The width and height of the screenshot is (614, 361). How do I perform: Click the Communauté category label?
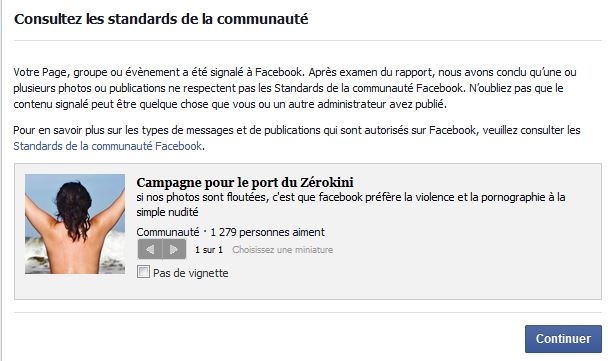click(x=168, y=232)
